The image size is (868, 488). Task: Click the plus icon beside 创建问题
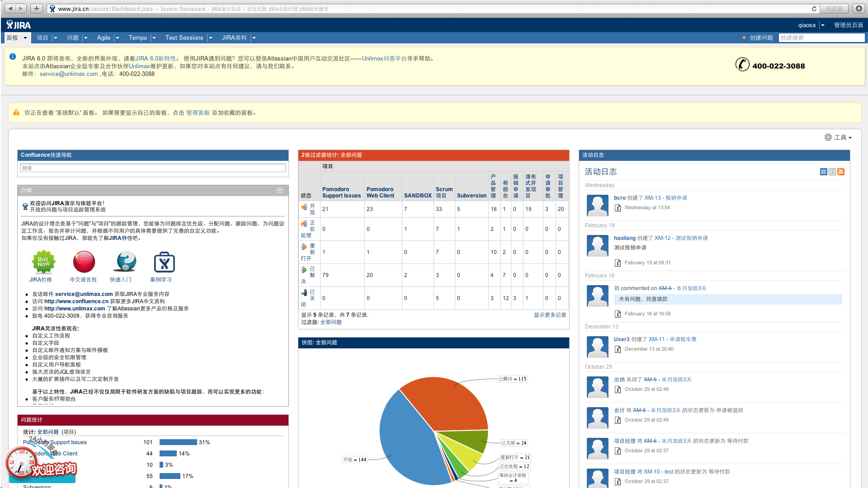pos(744,38)
